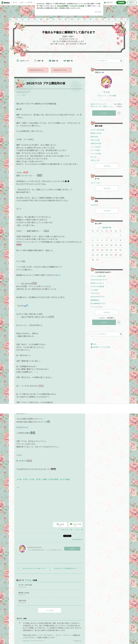The image size is (138, 644).
Task: Click the コメントする button
Action: [x=75, y=525]
